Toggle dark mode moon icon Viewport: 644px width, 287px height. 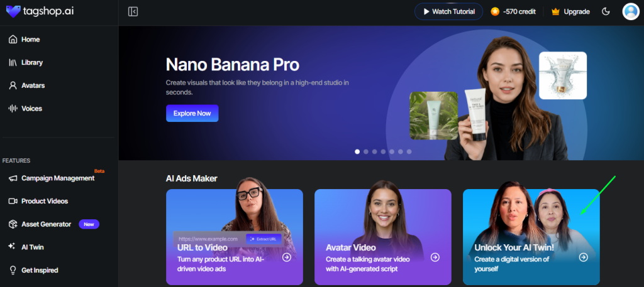[x=606, y=11]
